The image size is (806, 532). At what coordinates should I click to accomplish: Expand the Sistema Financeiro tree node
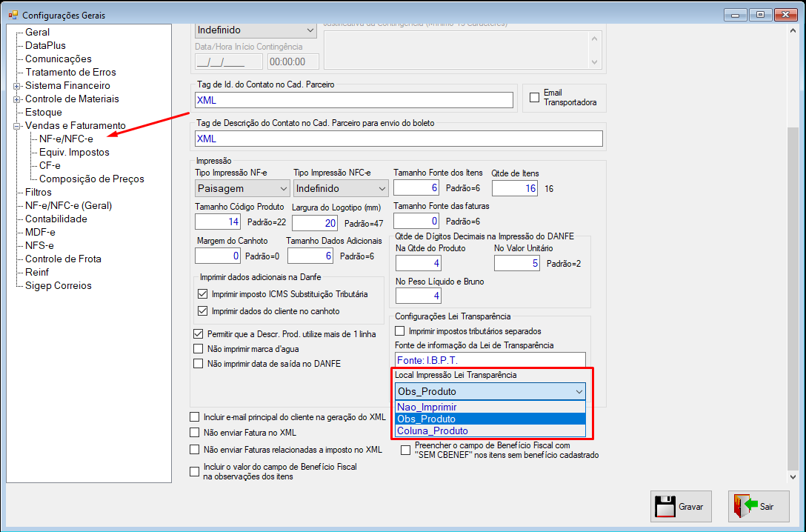pos(16,86)
